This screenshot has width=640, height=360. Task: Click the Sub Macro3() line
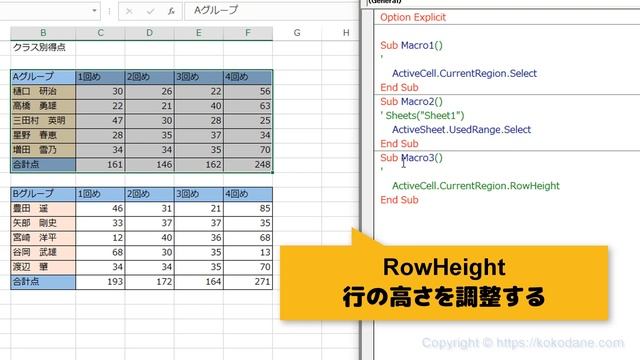click(411, 158)
